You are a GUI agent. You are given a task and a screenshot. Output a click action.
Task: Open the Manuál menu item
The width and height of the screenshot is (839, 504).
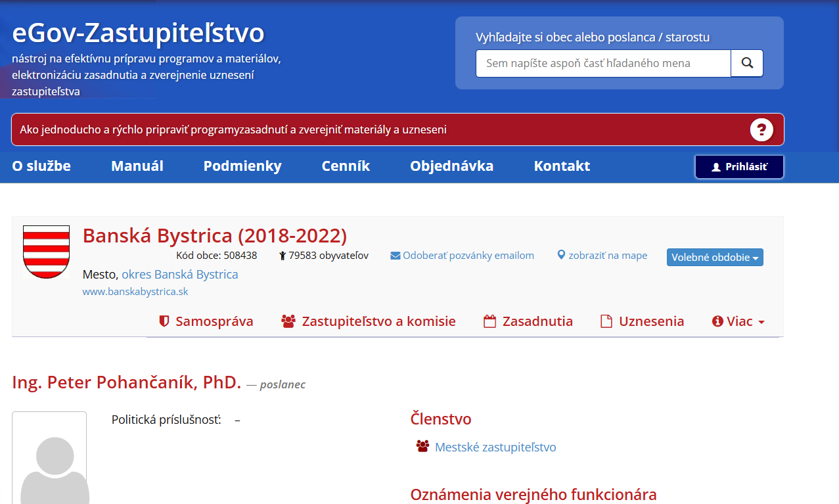(137, 166)
